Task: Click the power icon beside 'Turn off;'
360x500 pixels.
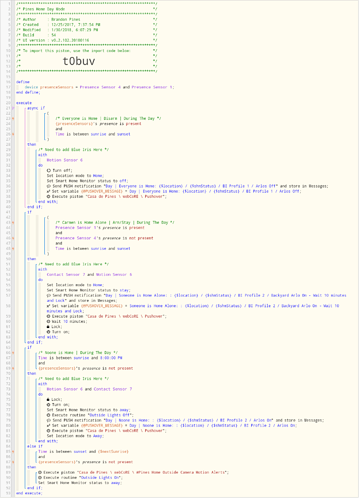Action: (48, 170)
